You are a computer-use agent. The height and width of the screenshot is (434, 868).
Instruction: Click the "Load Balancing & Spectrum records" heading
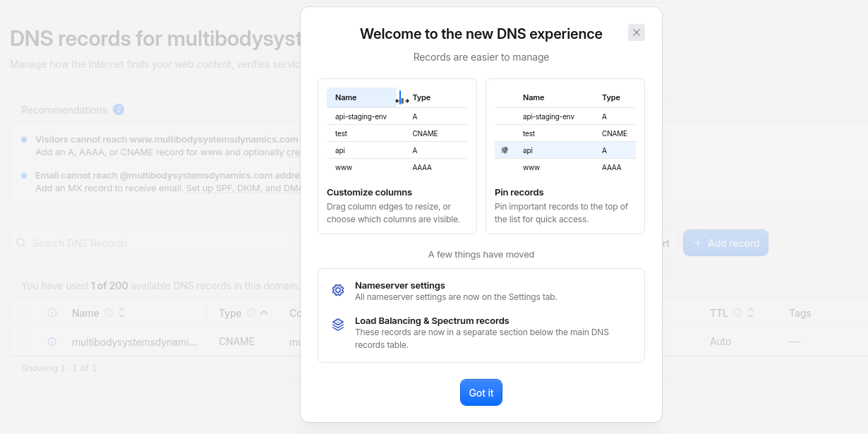(432, 321)
